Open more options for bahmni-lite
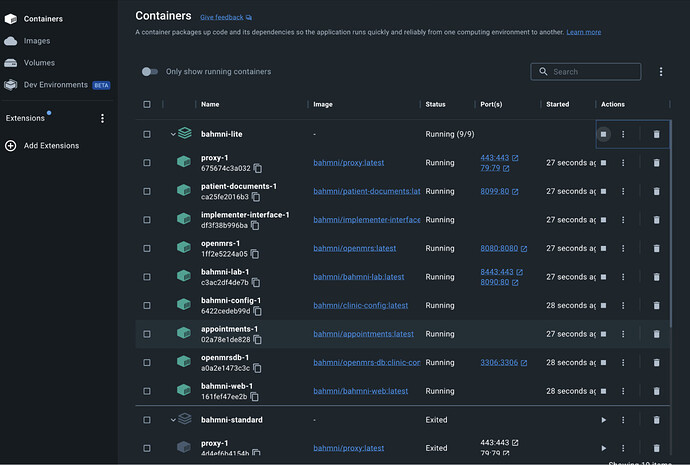Screen dimensions: 690x465 click(x=623, y=134)
